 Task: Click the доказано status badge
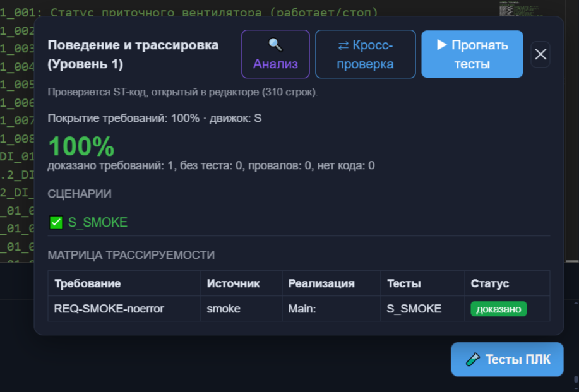coord(499,309)
